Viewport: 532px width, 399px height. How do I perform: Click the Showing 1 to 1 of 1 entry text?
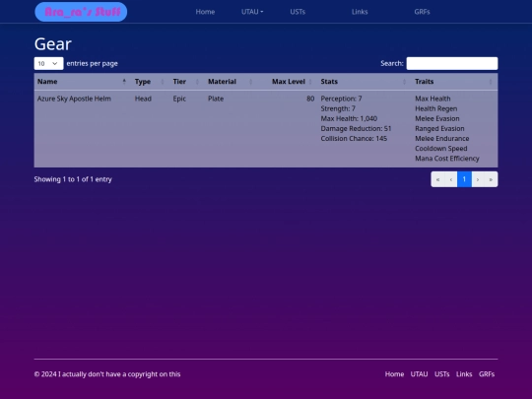(73, 179)
